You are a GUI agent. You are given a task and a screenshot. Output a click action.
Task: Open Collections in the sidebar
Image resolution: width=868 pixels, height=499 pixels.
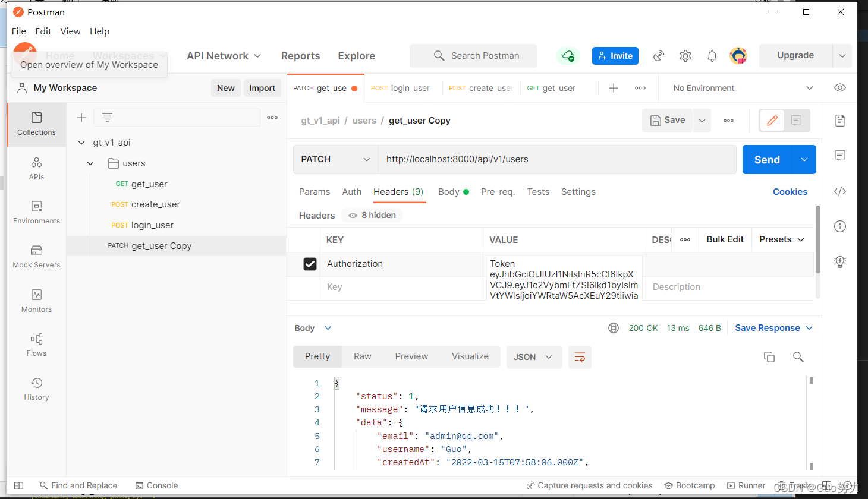tap(36, 124)
